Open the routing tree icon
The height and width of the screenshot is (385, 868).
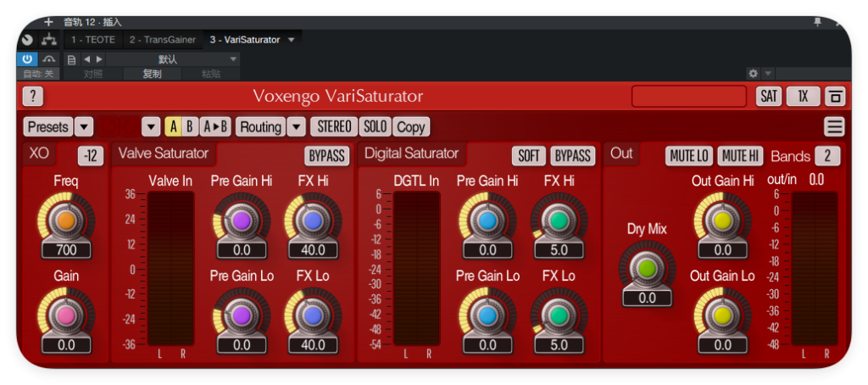(49, 40)
